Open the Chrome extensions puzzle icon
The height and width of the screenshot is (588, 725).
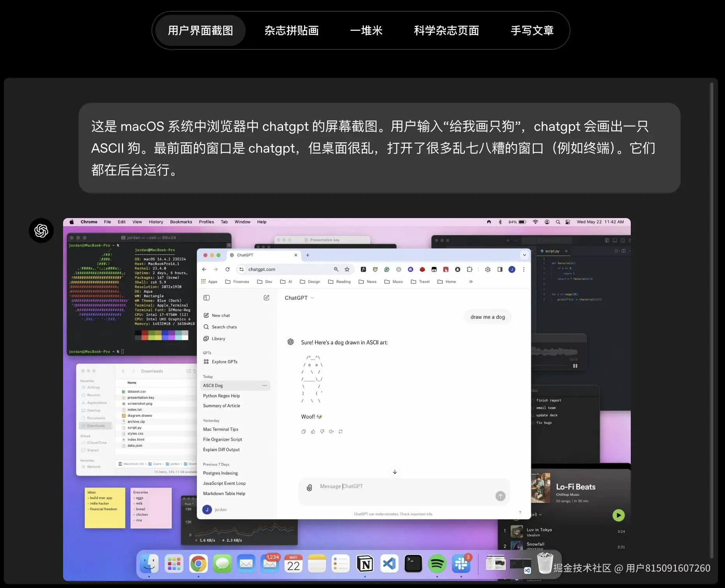coord(470,269)
